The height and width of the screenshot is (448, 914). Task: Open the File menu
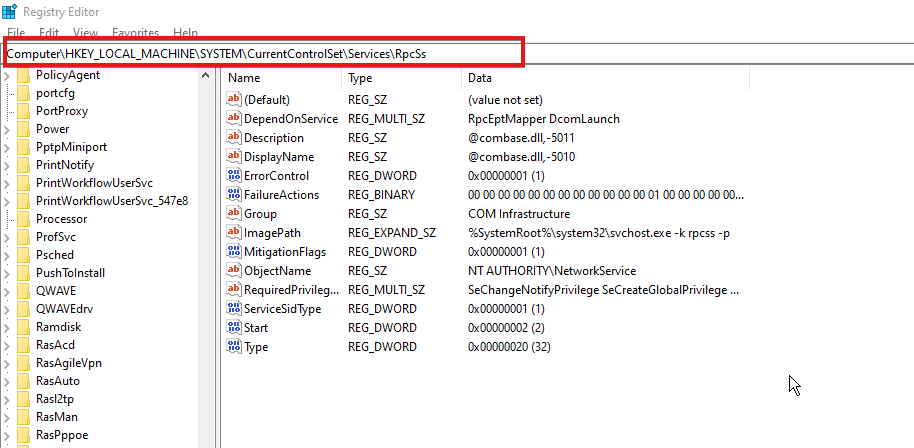[16, 33]
